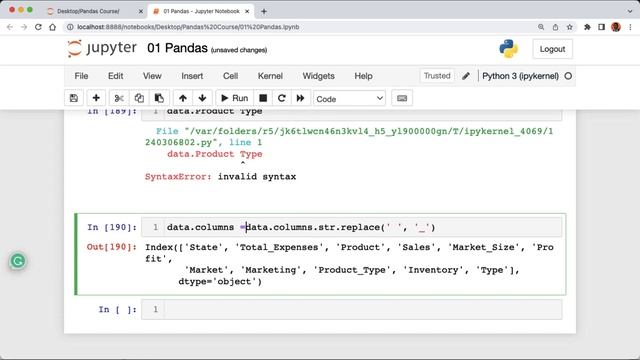Viewport: 640px width, 360px height.
Task: Go forward in browser history
Action: [x=24, y=27]
